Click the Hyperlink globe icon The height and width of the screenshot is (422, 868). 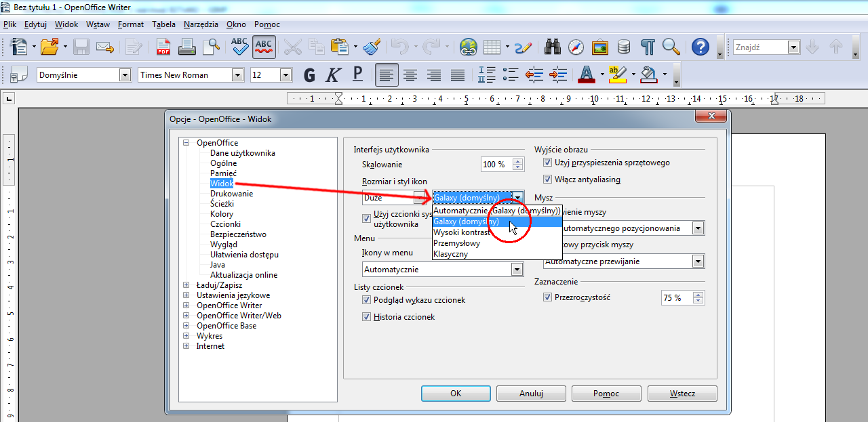tap(468, 47)
